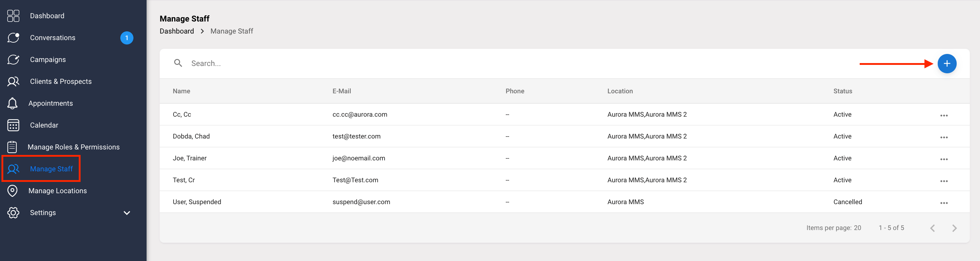Open the three-dot menu for Cc, Cc
This screenshot has height=261, width=980.
[x=944, y=116]
